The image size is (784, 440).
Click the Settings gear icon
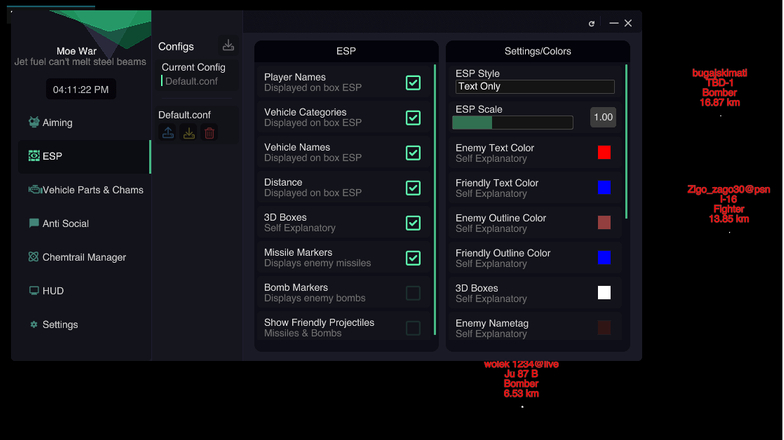(34, 324)
